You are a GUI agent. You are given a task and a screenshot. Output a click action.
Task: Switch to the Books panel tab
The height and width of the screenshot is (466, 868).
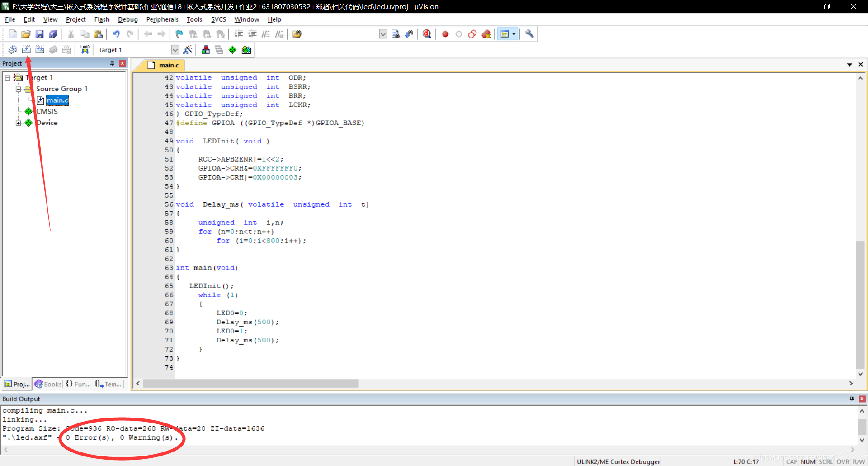[47, 384]
